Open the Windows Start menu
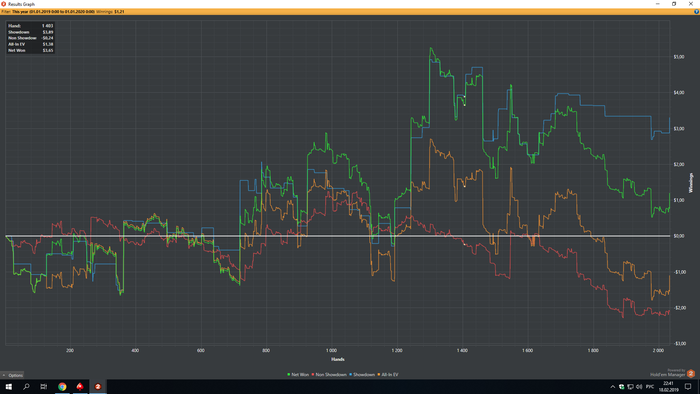This screenshot has width=700, height=394. coord(8,386)
